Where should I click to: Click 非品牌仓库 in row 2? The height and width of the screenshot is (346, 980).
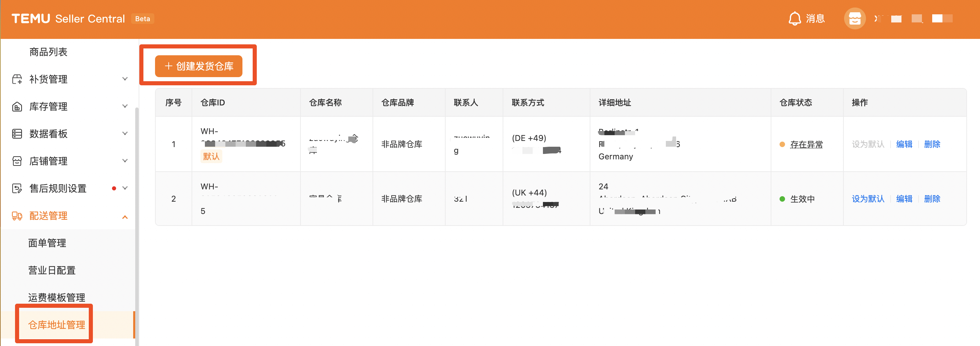tap(402, 199)
